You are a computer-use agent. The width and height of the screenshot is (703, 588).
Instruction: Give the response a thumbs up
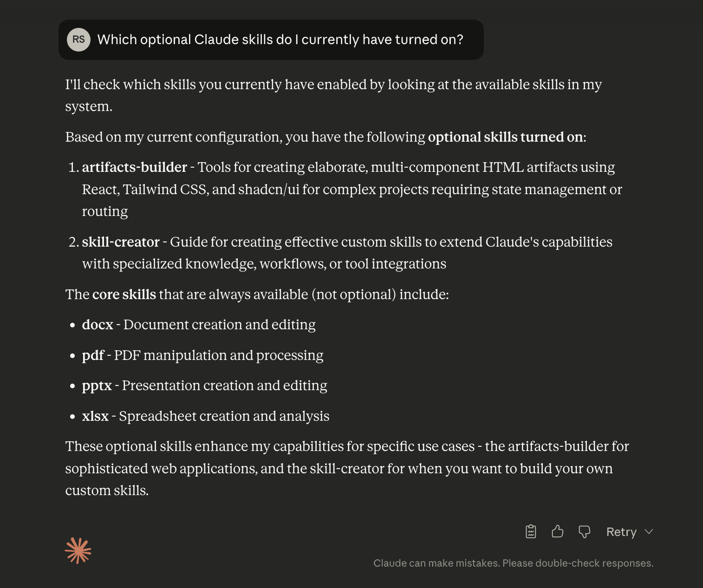(x=557, y=531)
